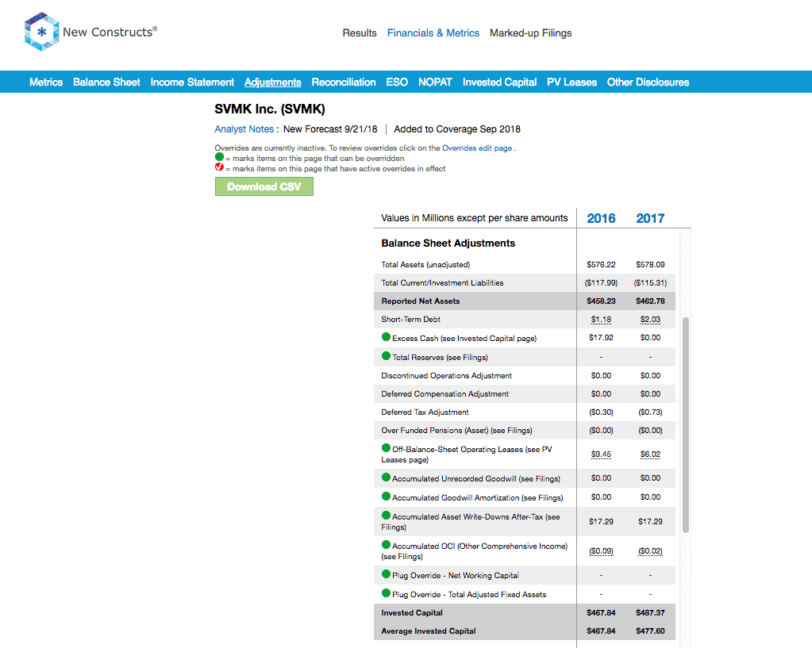Click 2016 Deferred Tax value ($0.30)
812x648 pixels.
(601, 412)
